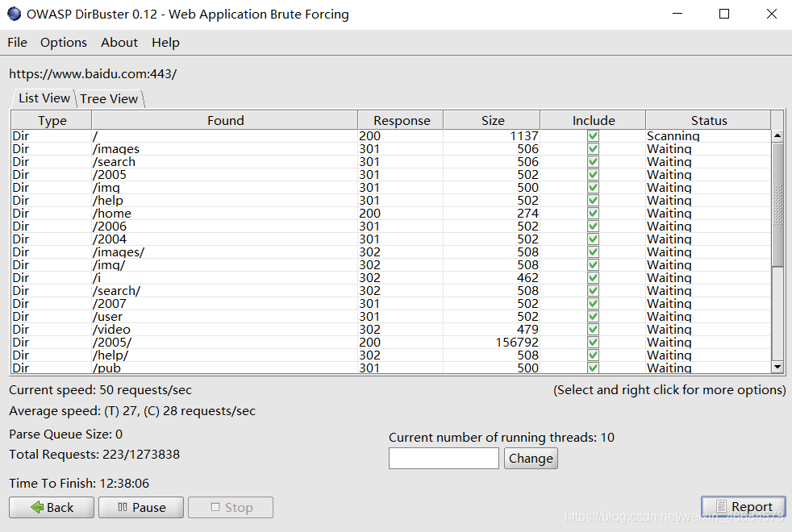Click the Stop button
This screenshot has height=532, width=792.
coord(231,507)
